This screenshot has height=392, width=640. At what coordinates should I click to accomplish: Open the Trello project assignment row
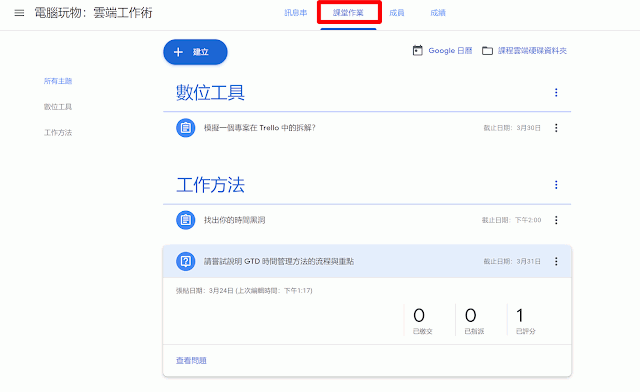point(367,128)
